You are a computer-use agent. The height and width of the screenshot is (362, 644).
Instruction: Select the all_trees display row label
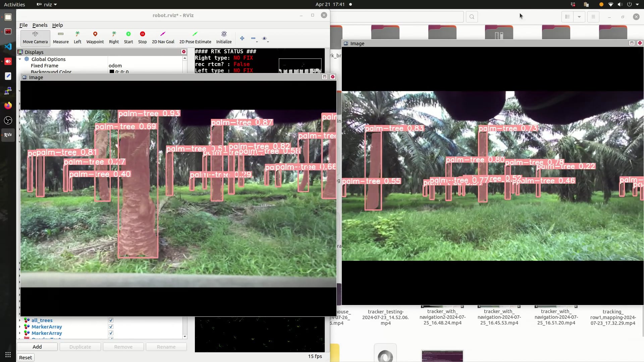point(42,320)
